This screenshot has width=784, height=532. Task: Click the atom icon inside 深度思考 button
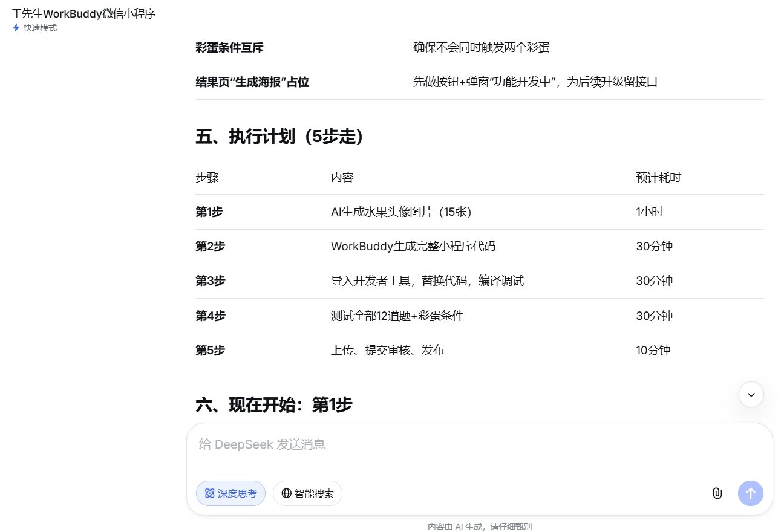tap(209, 493)
